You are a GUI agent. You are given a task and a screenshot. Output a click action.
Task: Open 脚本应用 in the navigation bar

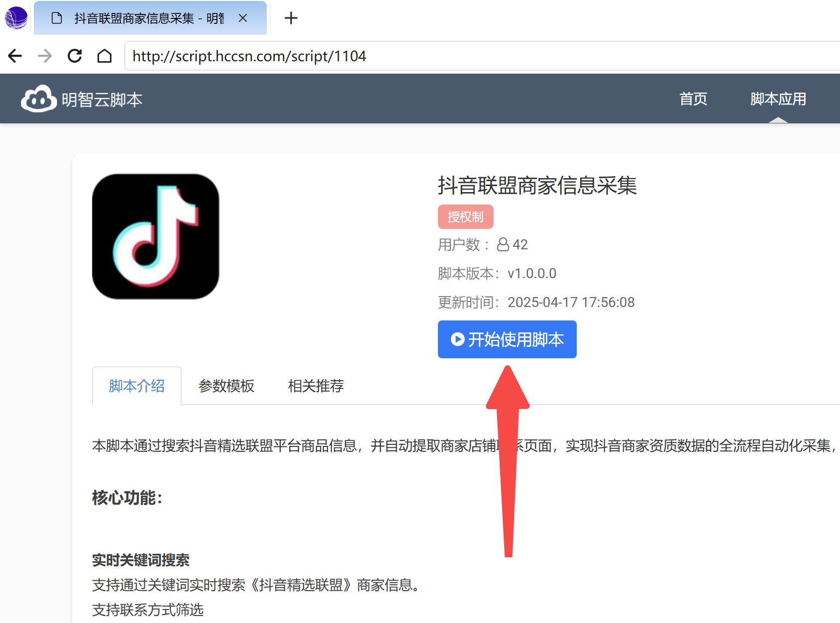pos(778,99)
